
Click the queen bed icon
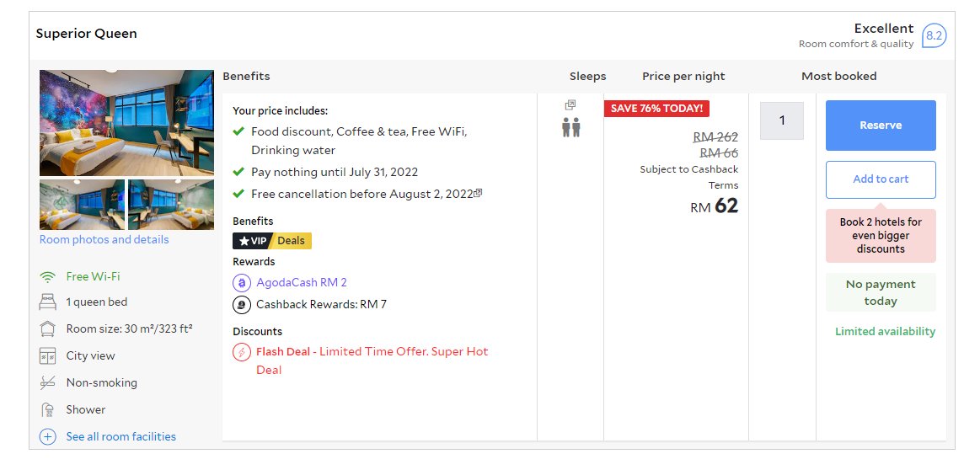[x=47, y=302]
